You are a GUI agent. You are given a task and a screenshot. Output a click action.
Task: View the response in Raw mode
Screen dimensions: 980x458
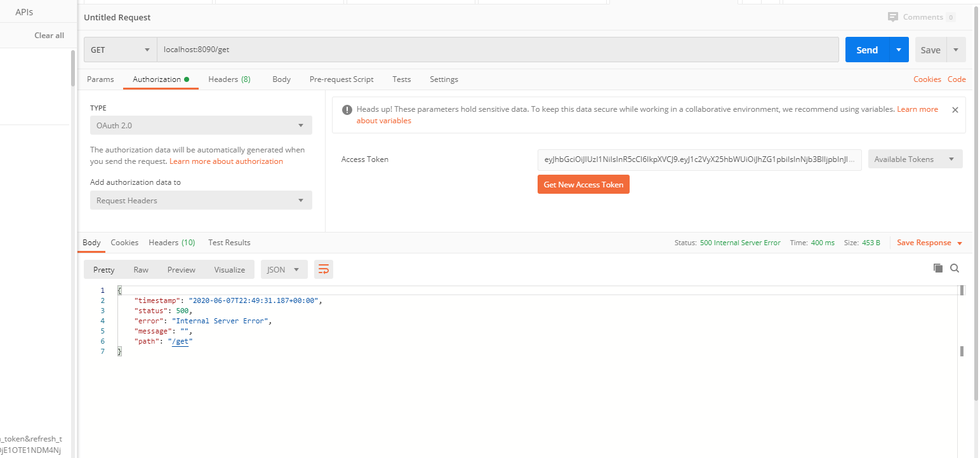(141, 269)
